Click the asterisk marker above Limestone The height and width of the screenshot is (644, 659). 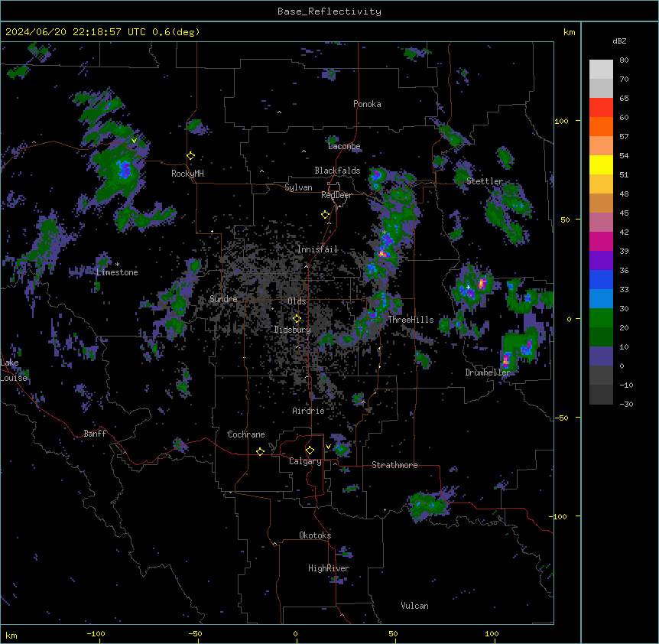pos(117,265)
